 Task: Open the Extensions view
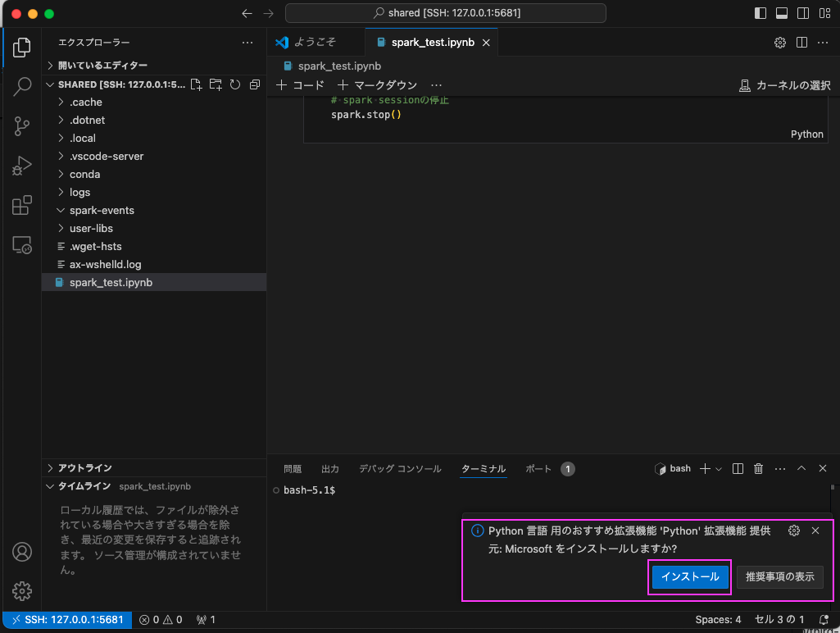click(21, 205)
